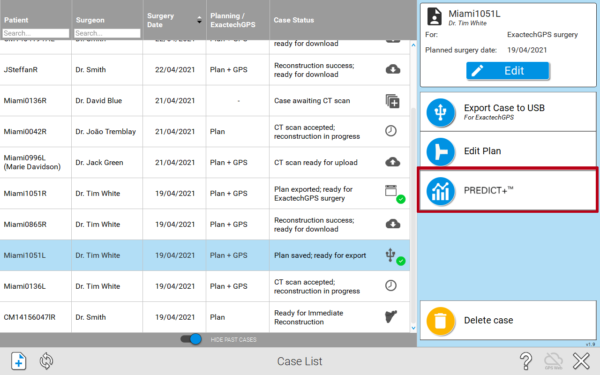The height and width of the screenshot is (375, 600).
Task: Click the Surgeon search field
Action: point(107,33)
